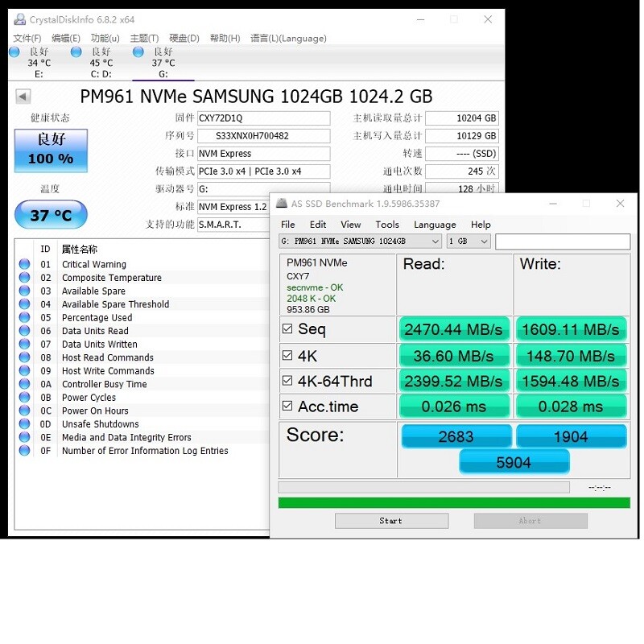Viewport: 644px width, 644px height.
Task: Click the Unsafe Shutdowns status orb
Action: click(x=24, y=424)
